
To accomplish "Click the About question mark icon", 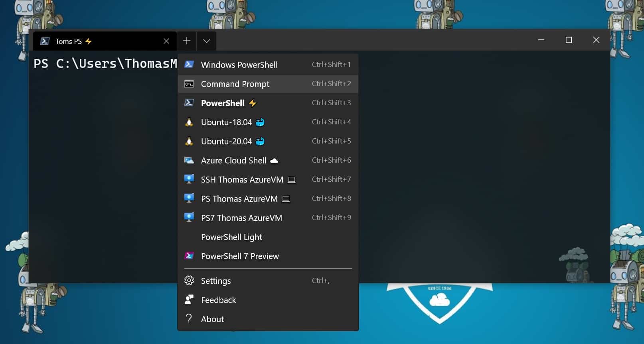I will click(x=189, y=319).
